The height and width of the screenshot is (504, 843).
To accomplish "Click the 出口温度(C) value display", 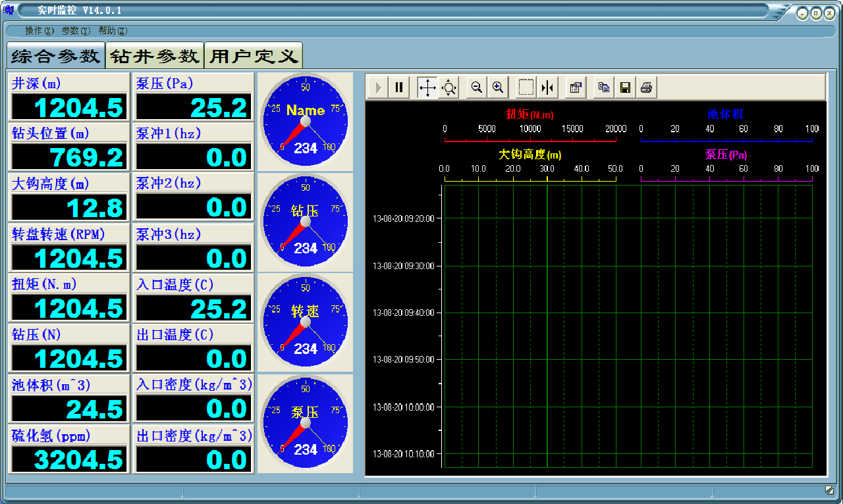I will coord(194,359).
